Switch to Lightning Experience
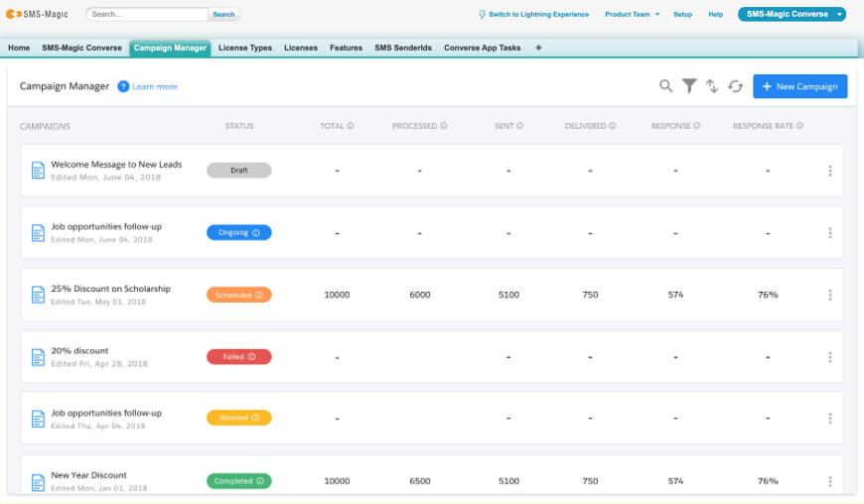864x504 pixels. 538,14
